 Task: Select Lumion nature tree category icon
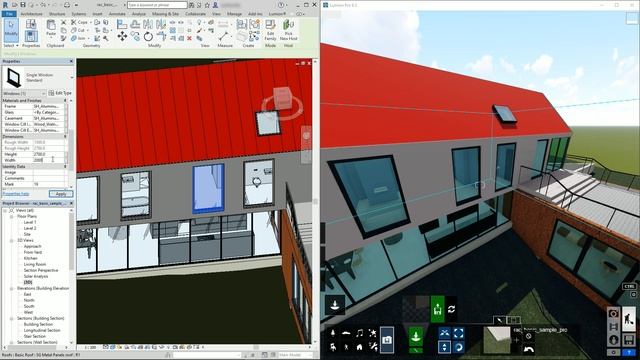[x=333, y=333]
